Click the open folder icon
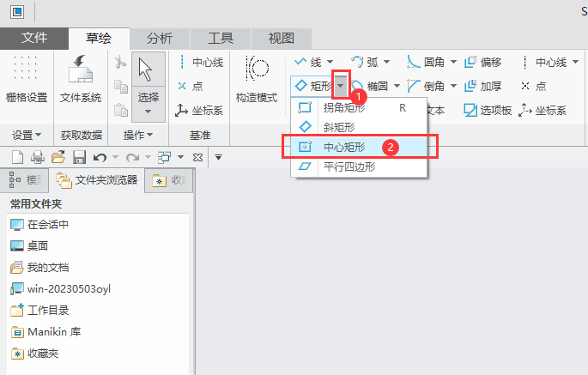Screen dimensions: 588x375 click(x=58, y=157)
